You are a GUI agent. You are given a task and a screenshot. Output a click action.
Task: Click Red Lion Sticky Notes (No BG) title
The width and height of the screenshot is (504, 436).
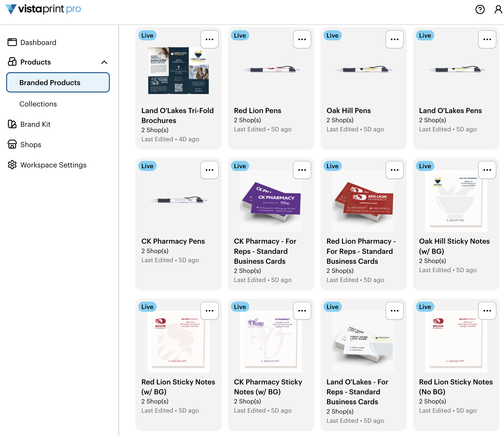coord(456,387)
